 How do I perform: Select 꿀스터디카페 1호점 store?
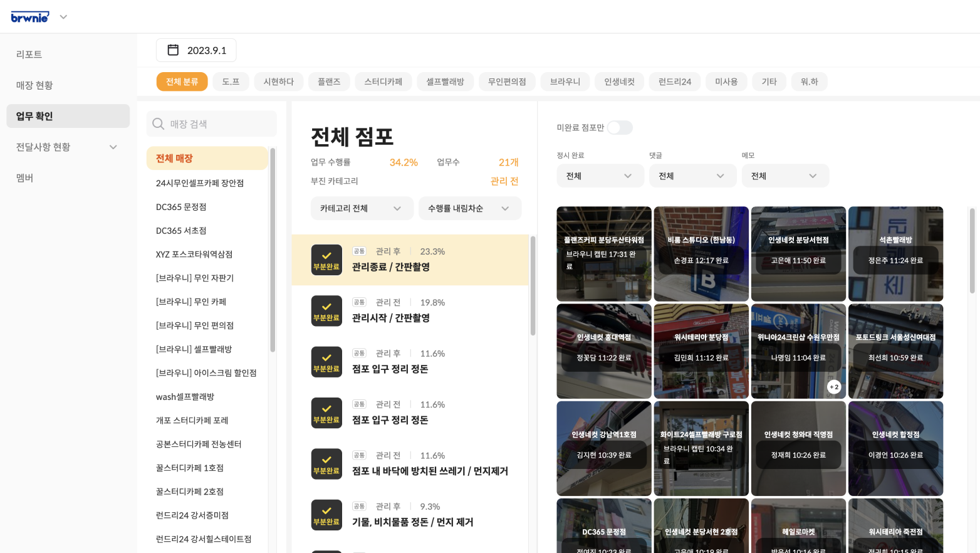tap(190, 468)
